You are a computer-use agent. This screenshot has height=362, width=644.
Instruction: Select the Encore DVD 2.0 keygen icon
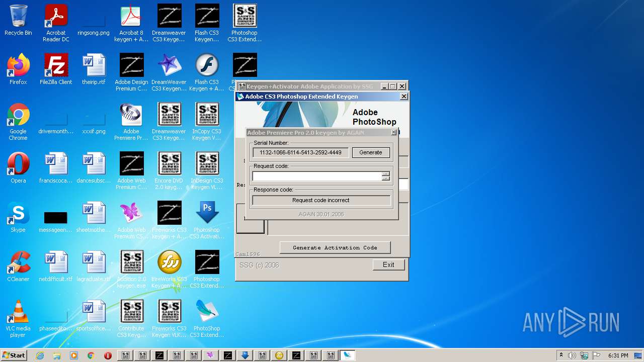[169, 171]
